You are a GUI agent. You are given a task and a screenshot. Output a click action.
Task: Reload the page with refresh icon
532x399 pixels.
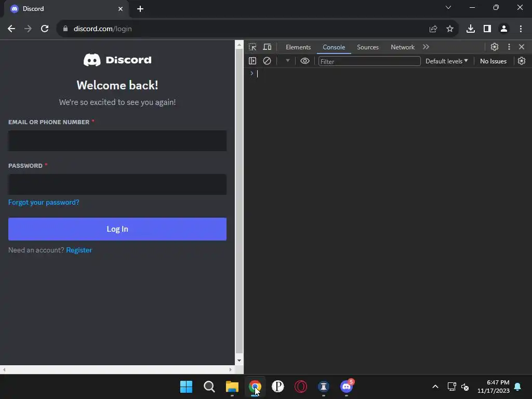45,29
